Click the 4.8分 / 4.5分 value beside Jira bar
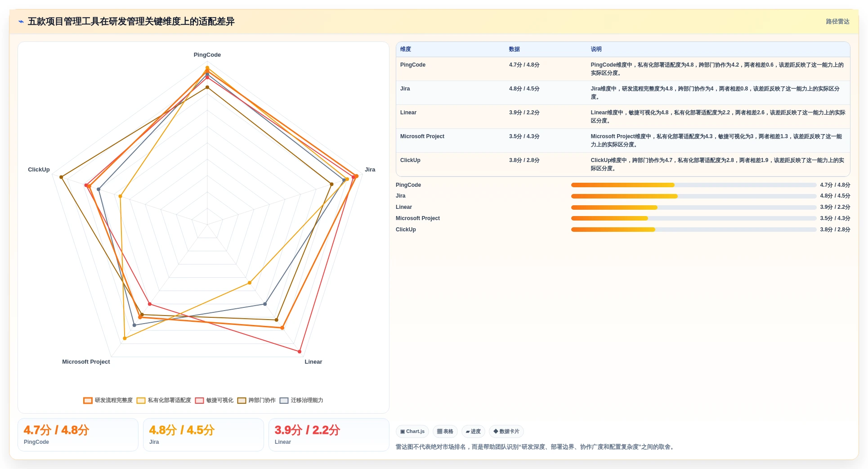Viewport: 868px width, 469px height. point(835,196)
